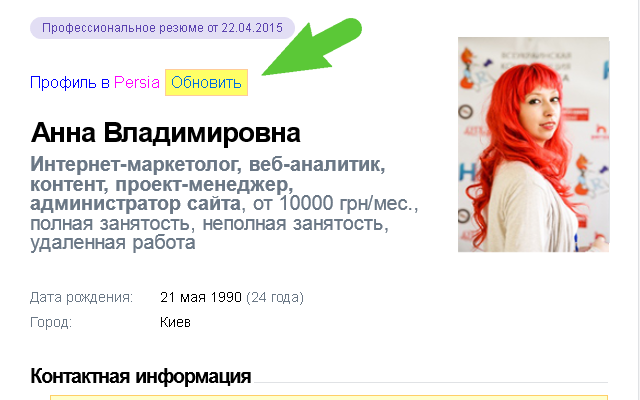The image size is (640, 400).
Task: Select the Анна Владимировна name heading
Action: tap(165, 133)
